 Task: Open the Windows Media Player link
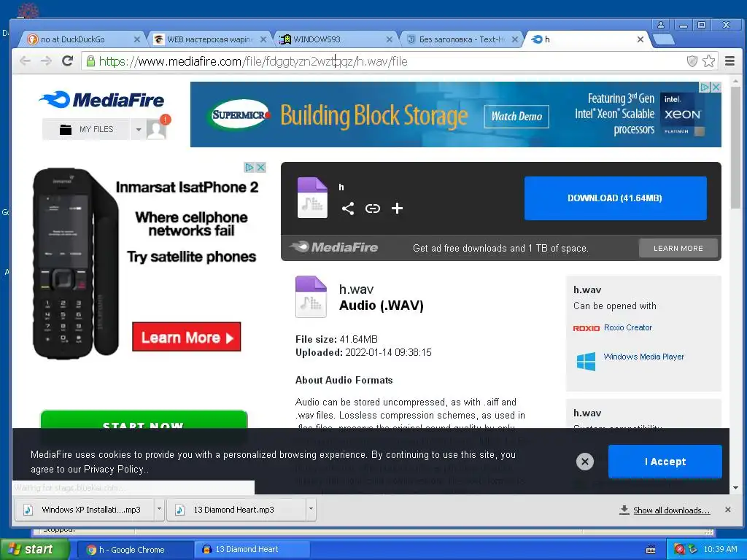click(643, 357)
